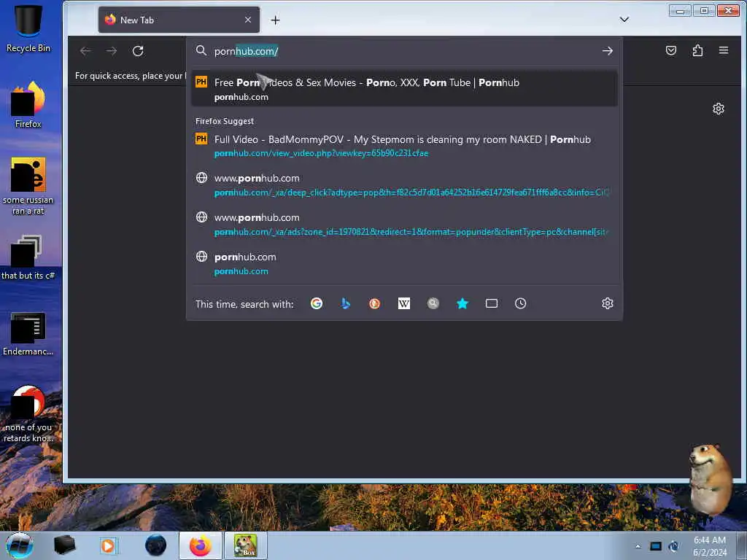Open search settings gear in suggestion panel
Screen dimensions: 747x560
(x=608, y=303)
